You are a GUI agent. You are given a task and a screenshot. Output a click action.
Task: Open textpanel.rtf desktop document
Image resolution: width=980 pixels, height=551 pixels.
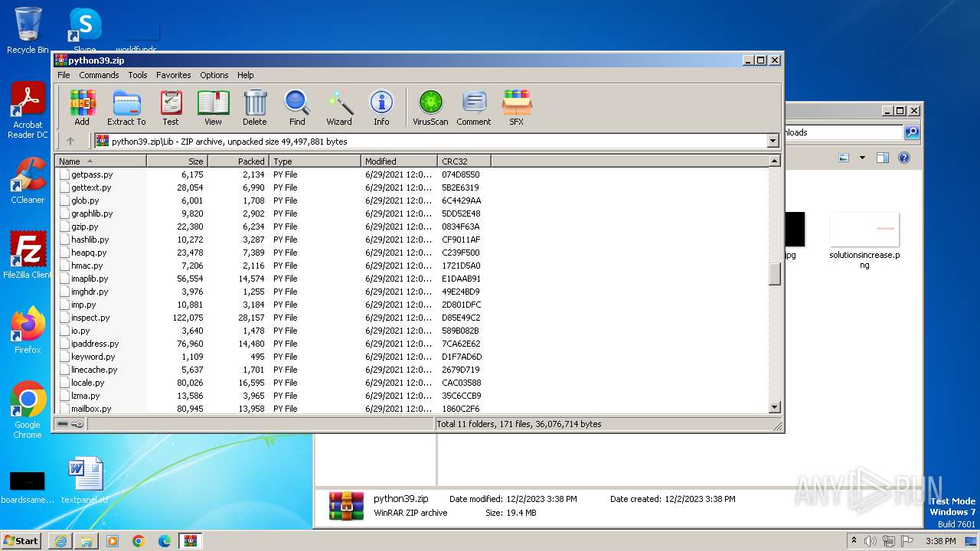[x=84, y=481]
